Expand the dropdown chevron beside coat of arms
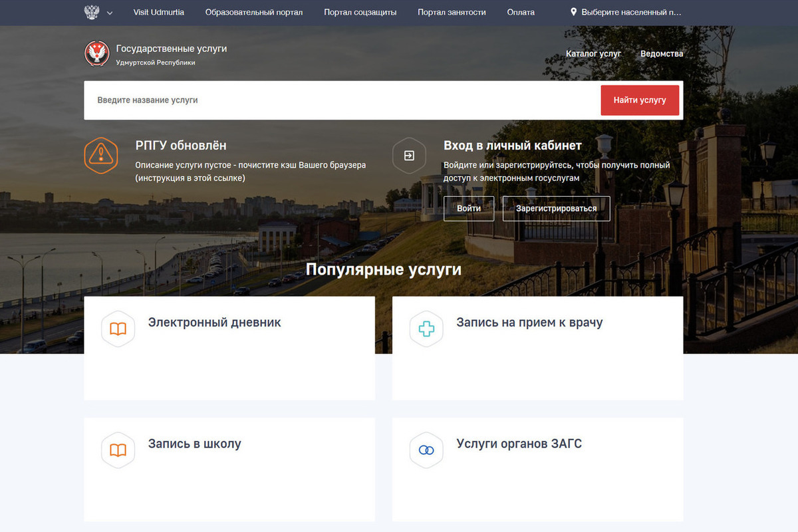 point(110,13)
